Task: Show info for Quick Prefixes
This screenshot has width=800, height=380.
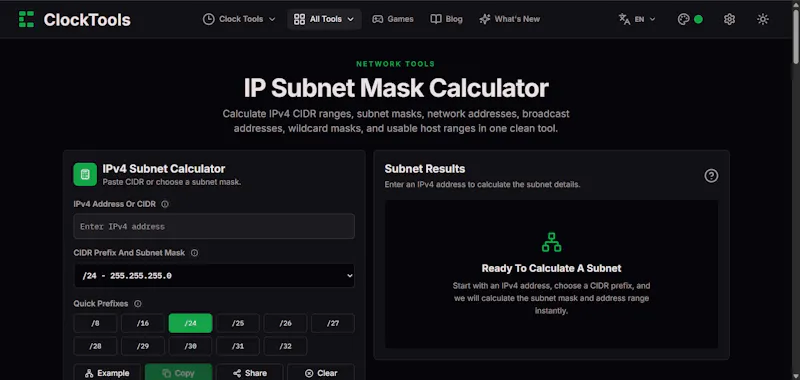Action: tap(137, 303)
